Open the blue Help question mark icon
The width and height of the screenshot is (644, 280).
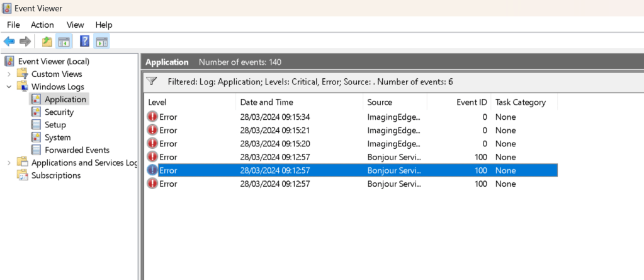[x=84, y=41]
